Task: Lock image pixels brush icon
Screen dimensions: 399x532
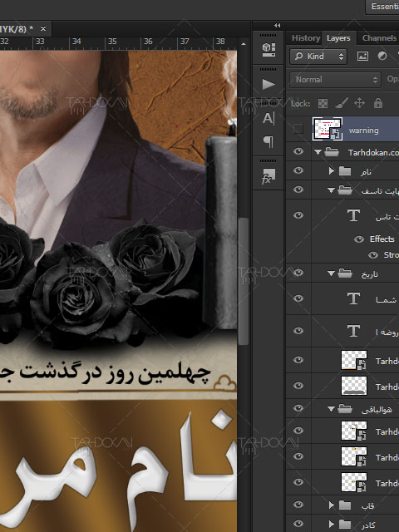Action: (x=341, y=103)
